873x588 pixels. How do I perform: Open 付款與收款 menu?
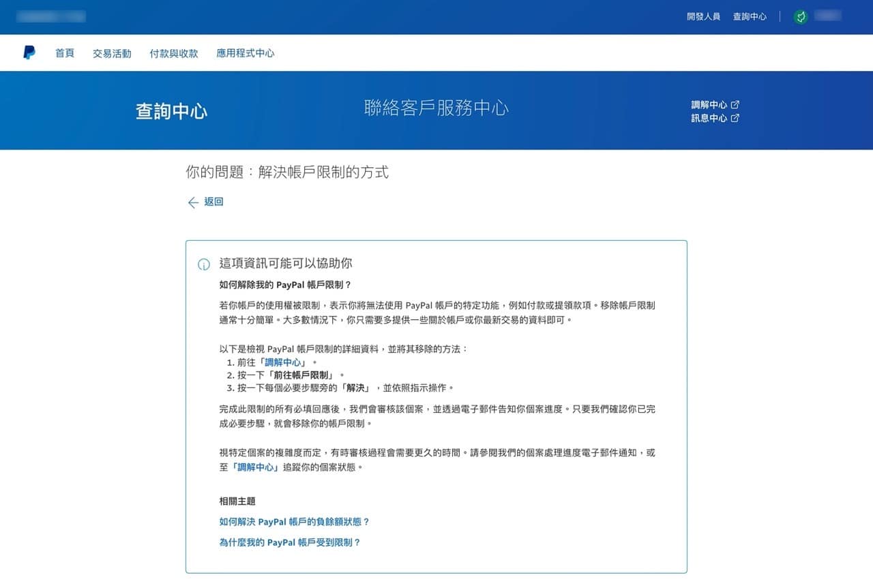pyautogui.click(x=174, y=53)
